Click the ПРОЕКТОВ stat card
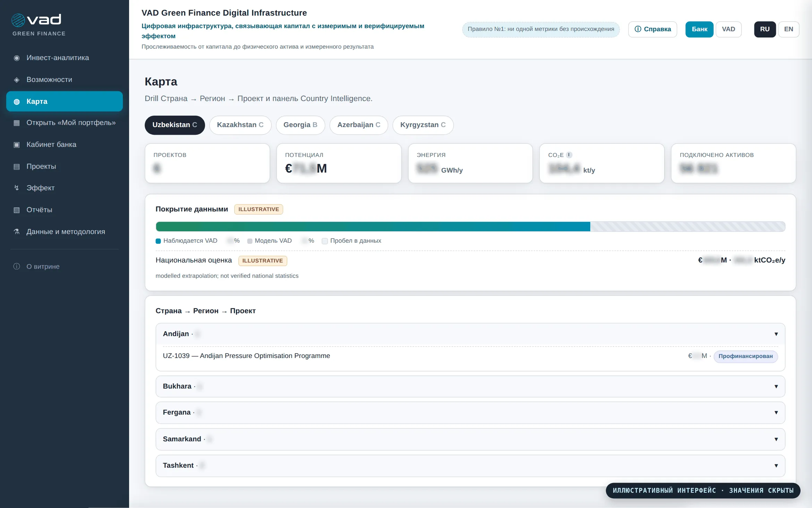This screenshot has width=812, height=508. point(207,163)
